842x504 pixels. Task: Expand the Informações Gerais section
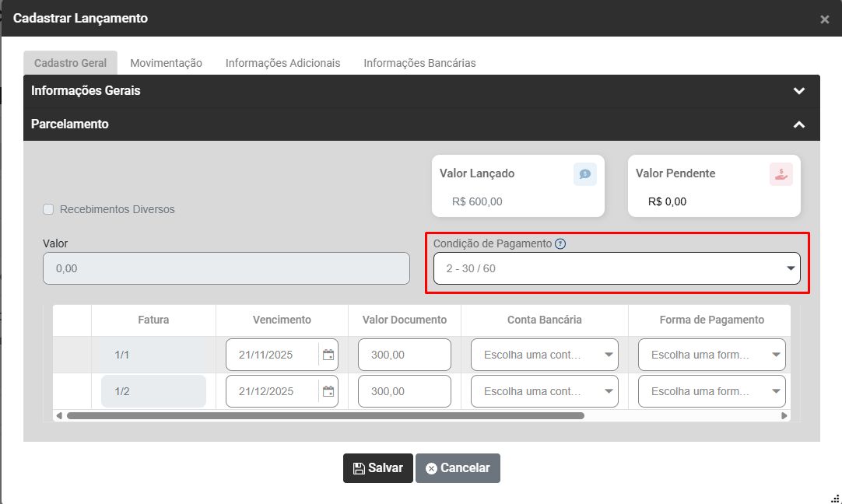tap(422, 91)
